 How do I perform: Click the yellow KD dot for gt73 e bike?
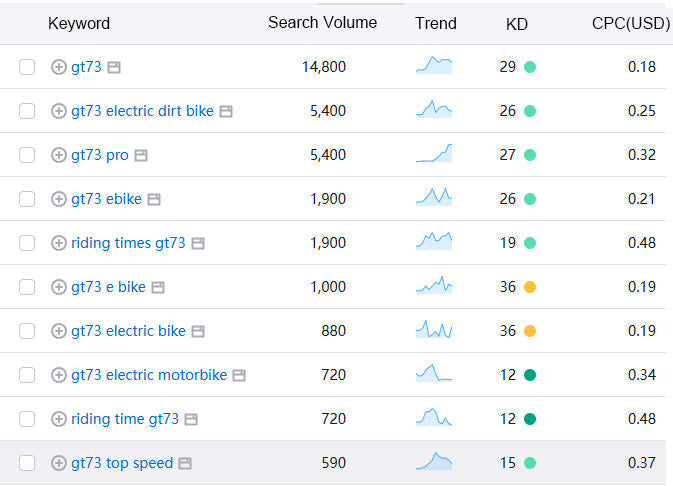530,287
